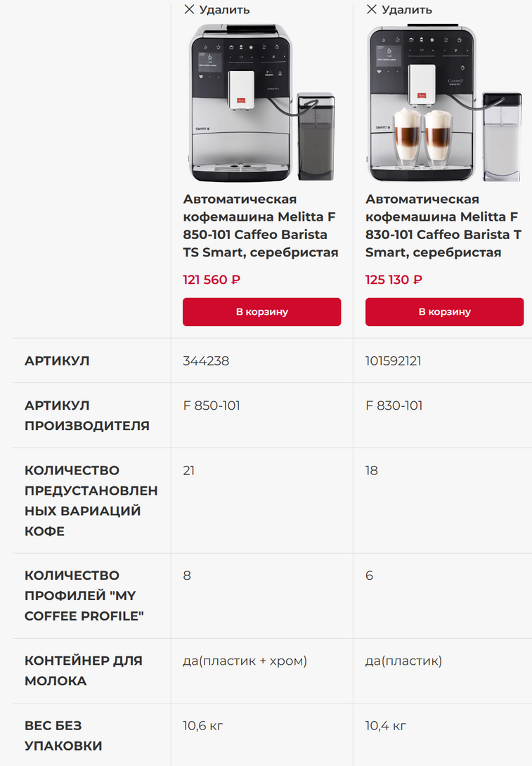Viewport: 532px width, 766px height.
Task: Click the 10,4 кг weight value
Action: click(x=386, y=725)
